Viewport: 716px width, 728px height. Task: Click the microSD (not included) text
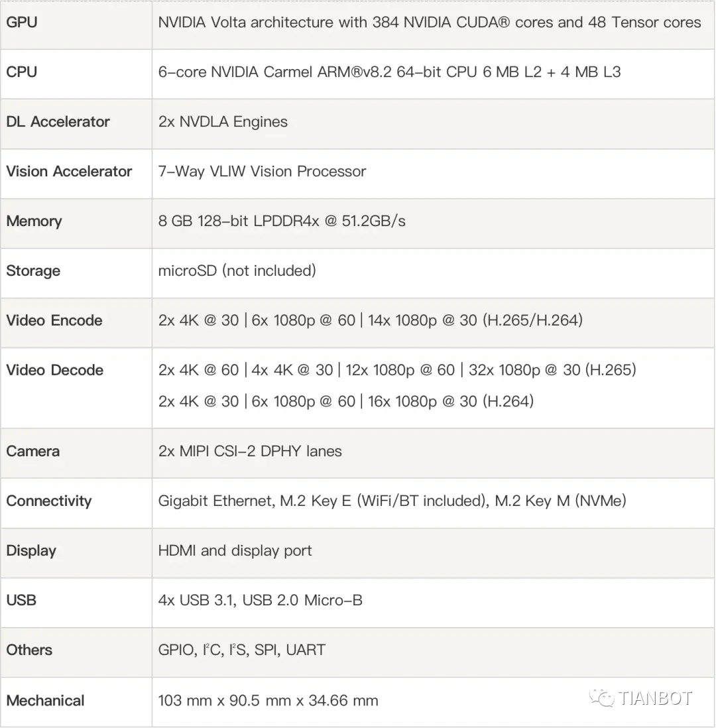click(x=237, y=271)
